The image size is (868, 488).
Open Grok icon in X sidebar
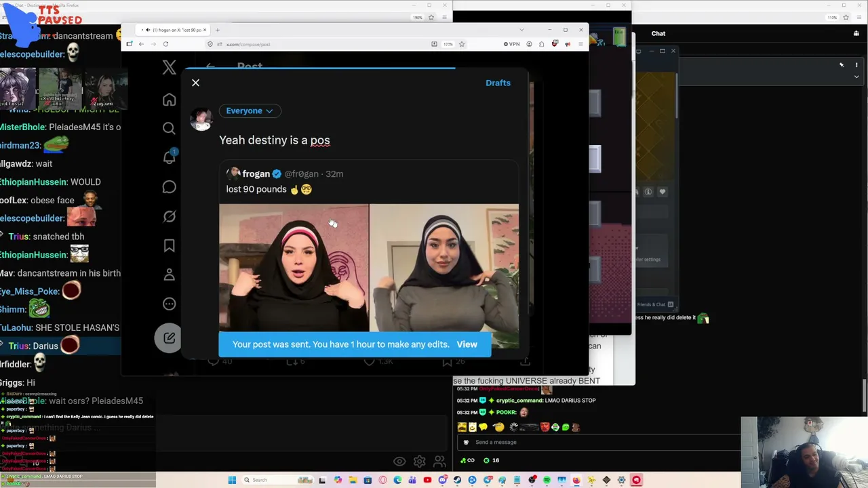coord(169,216)
